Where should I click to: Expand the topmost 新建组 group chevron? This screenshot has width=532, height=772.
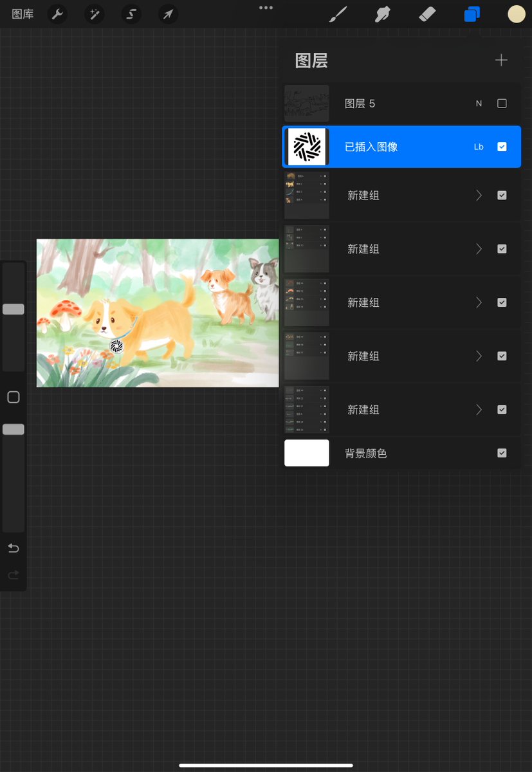[x=479, y=196]
